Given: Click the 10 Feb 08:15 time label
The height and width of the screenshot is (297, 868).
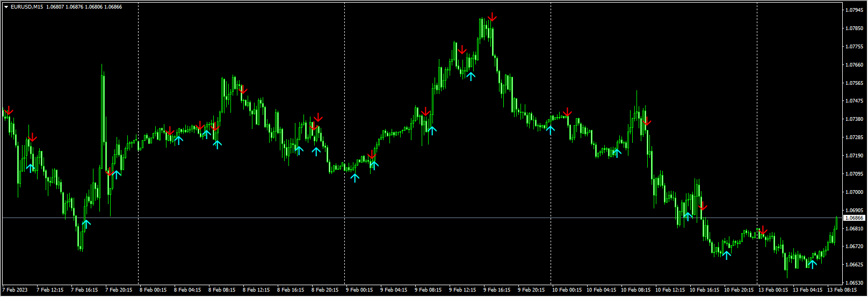Looking at the screenshot, I should click(635, 290).
